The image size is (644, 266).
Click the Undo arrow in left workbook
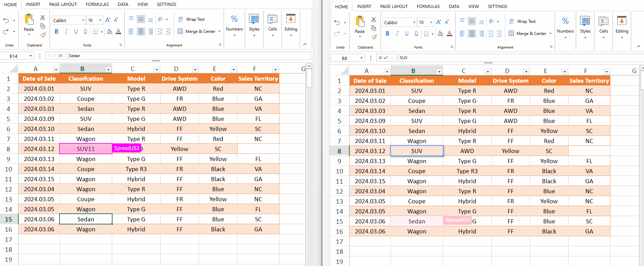pyautogui.click(x=6, y=20)
